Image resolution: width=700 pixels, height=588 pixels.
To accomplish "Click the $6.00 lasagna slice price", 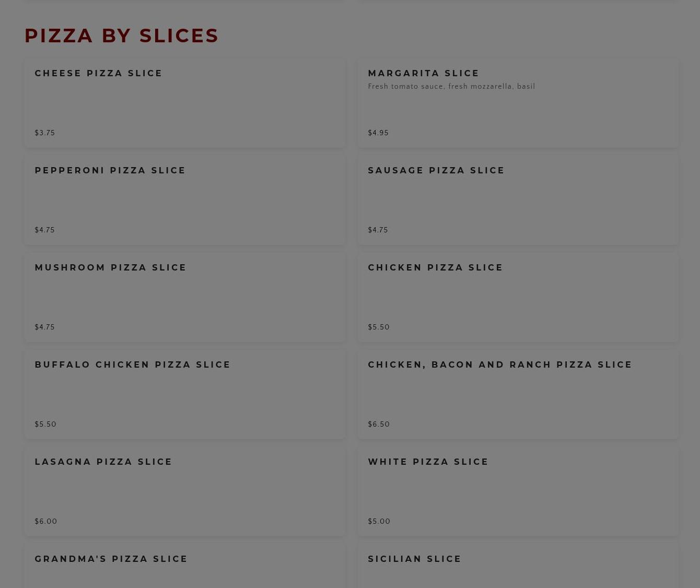I will (46, 522).
